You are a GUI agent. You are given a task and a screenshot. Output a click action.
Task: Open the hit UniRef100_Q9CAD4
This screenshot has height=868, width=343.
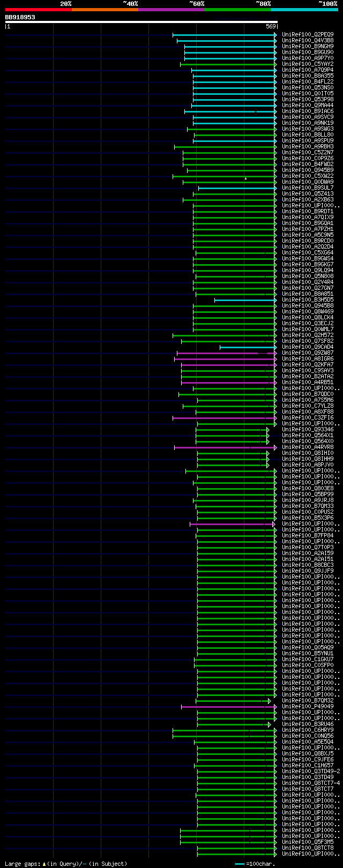point(308,347)
